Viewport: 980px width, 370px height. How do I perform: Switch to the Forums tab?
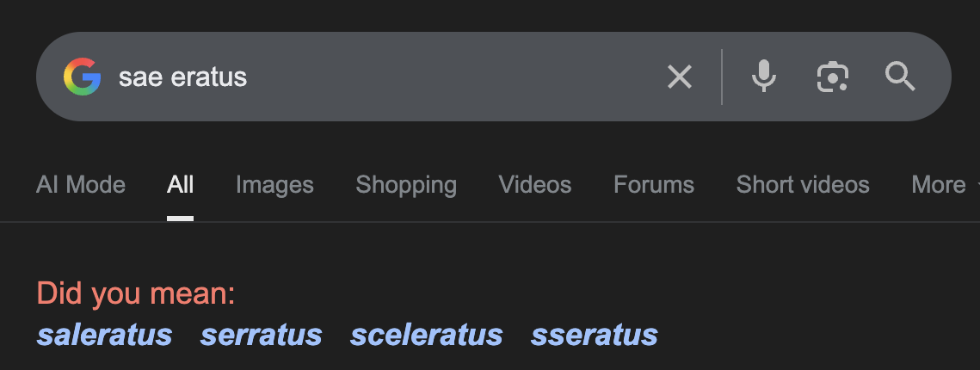click(x=654, y=185)
